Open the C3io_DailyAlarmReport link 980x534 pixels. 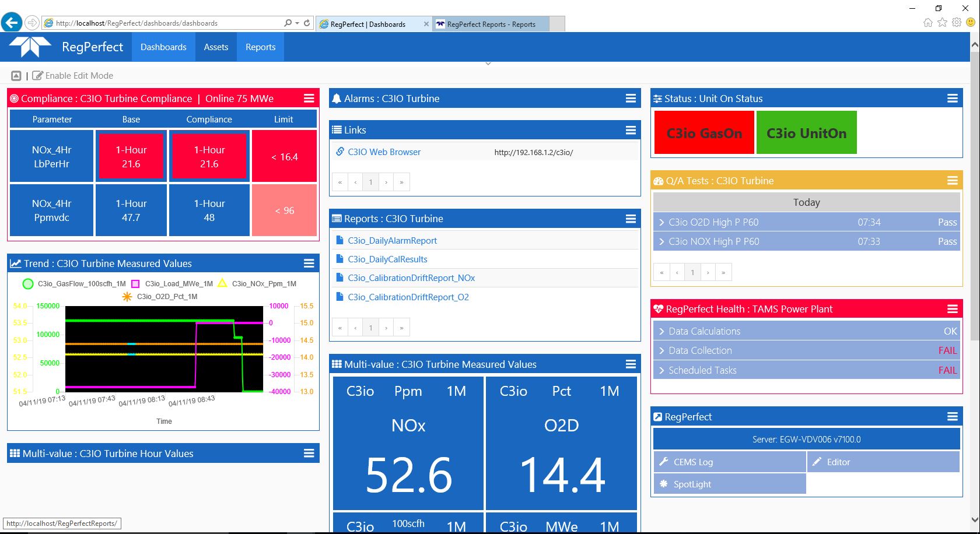[x=392, y=240]
